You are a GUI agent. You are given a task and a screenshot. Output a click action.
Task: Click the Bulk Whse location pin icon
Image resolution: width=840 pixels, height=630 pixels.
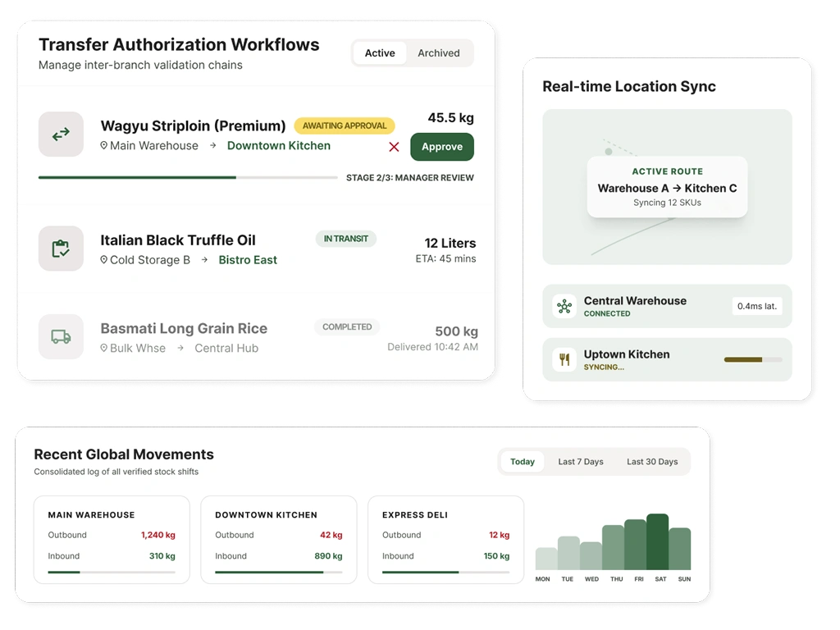(x=104, y=348)
